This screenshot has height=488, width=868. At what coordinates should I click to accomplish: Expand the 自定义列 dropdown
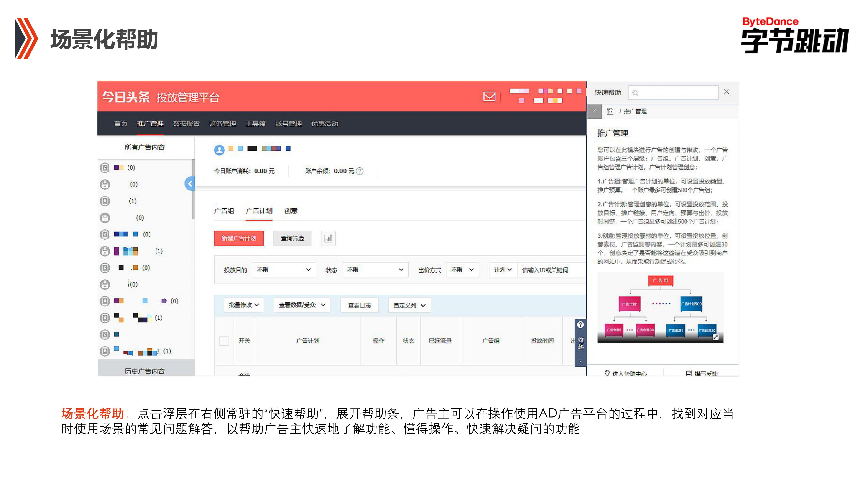pos(409,305)
